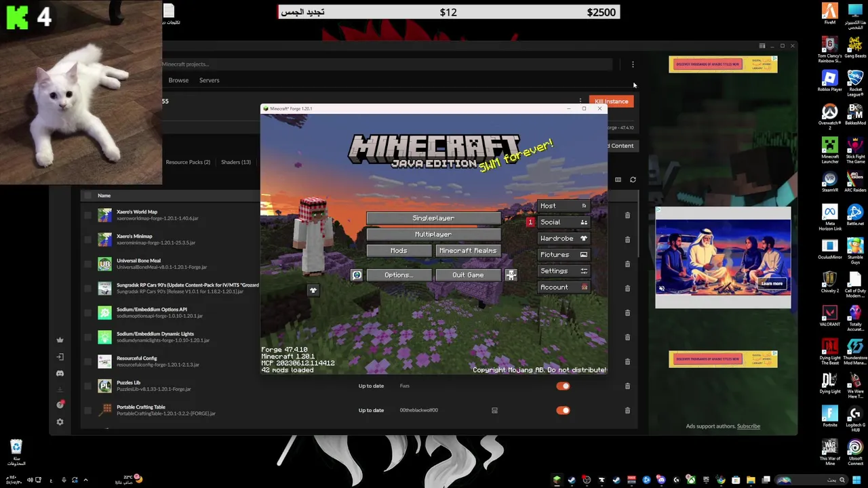Delete Universal Bone Meal with trash icon
This screenshot has height=488, width=868.
point(627,264)
